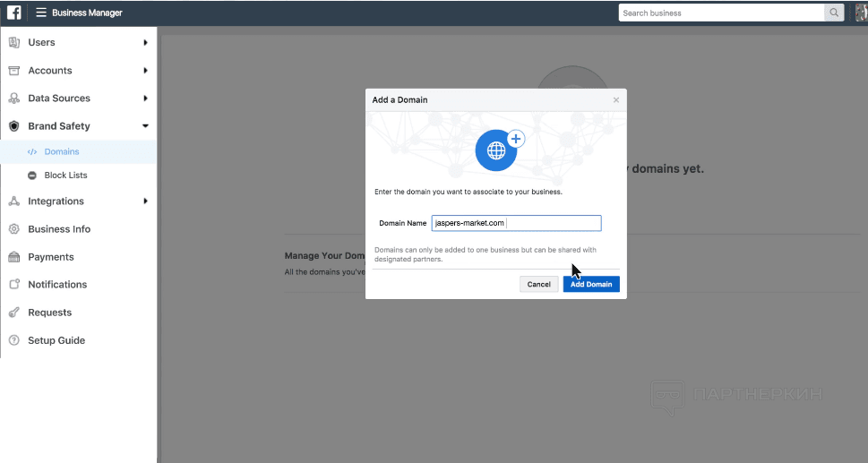Screen dimensions: 868x463
Task: Click the Payments bank icon
Action: coord(14,257)
